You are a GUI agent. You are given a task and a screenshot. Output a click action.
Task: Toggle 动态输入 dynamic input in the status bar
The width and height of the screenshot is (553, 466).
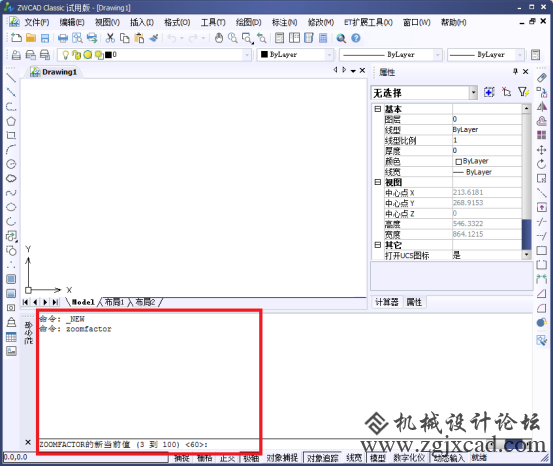tap(449, 458)
